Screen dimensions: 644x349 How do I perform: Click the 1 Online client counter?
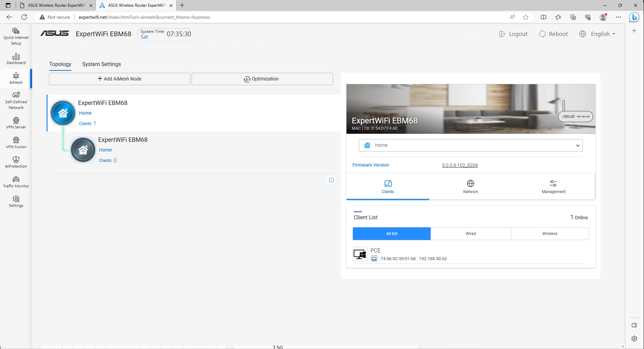(x=579, y=217)
